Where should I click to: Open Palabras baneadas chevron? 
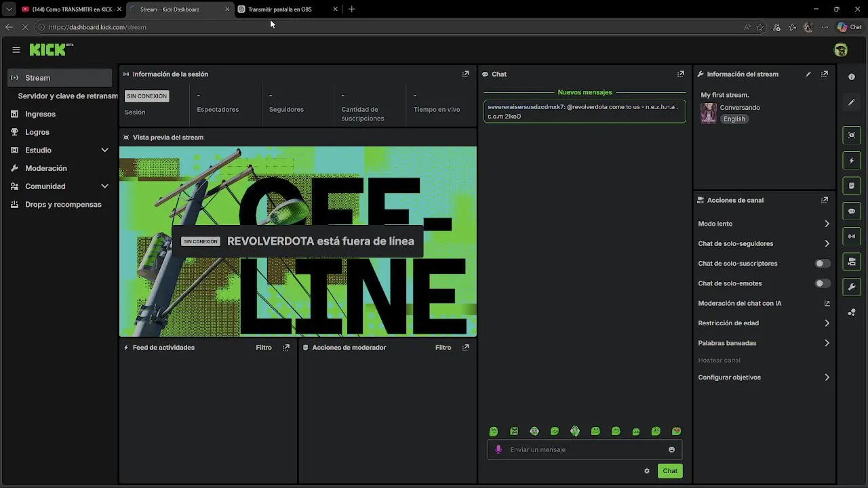[x=827, y=343]
